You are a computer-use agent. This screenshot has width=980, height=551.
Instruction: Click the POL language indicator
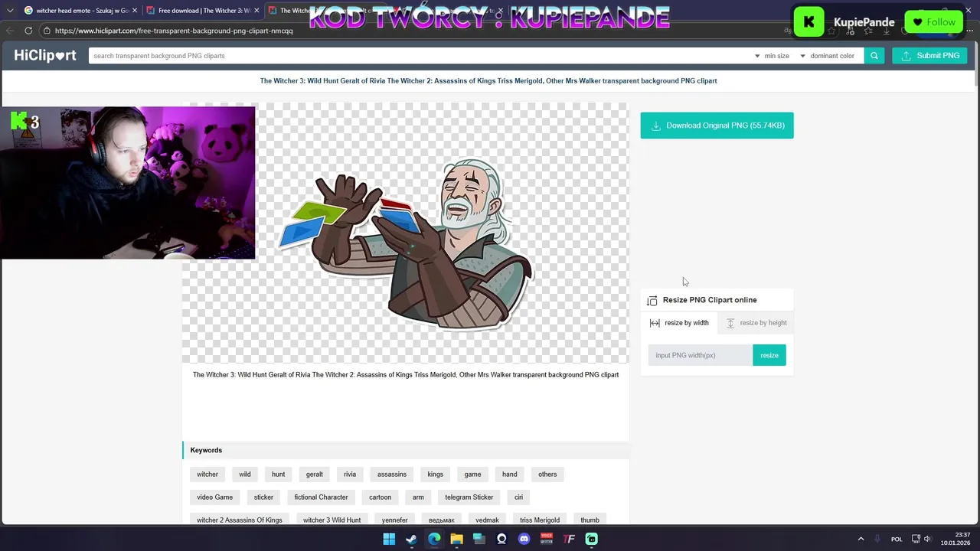point(897,539)
